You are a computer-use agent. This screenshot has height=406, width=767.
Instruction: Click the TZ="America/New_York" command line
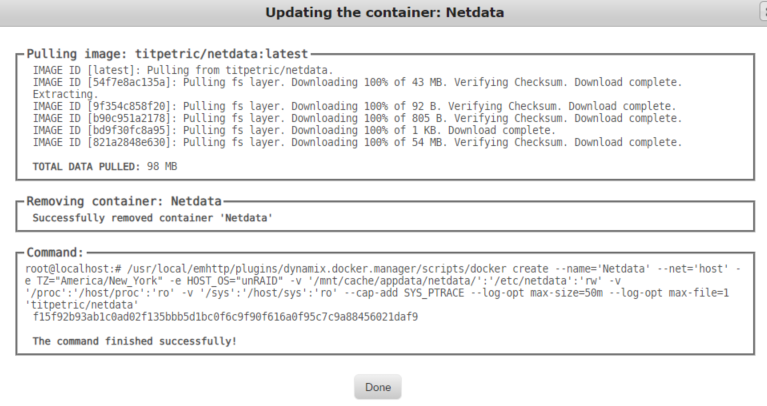[x=323, y=281]
